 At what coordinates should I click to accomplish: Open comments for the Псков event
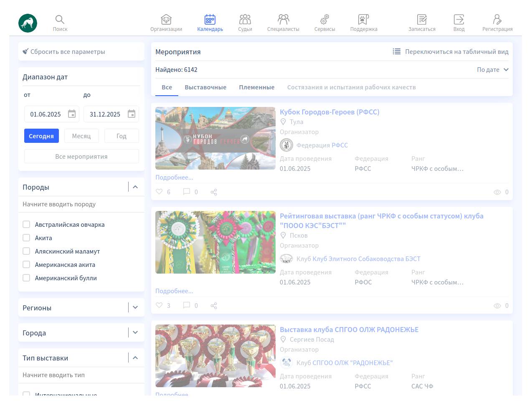point(187,305)
